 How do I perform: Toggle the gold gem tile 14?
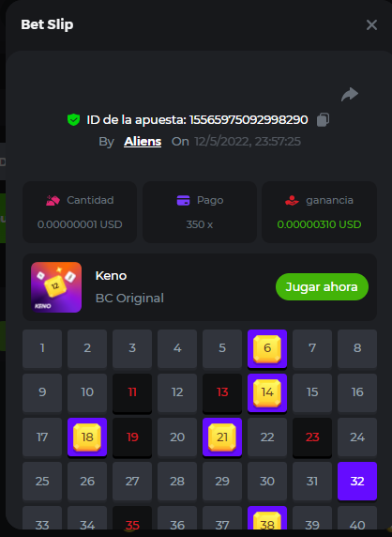point(267,392)
